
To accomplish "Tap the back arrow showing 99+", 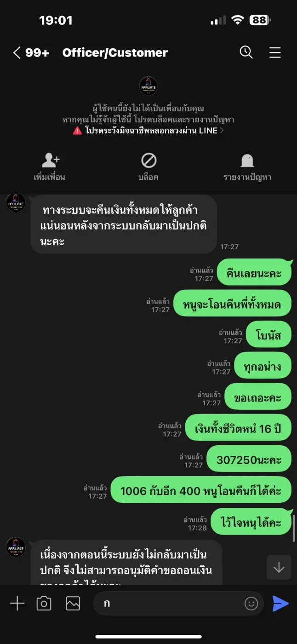I will [30, 53].
